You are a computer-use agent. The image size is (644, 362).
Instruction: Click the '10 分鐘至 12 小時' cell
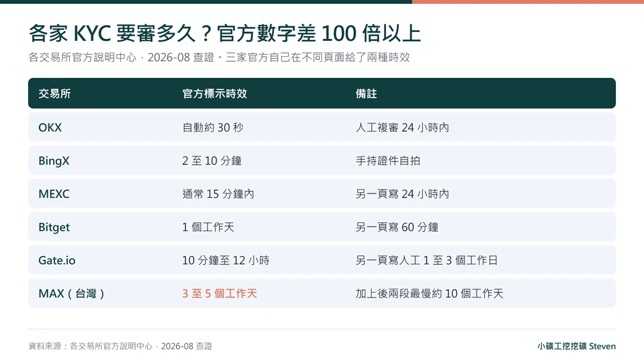click(x=226, y=260)
